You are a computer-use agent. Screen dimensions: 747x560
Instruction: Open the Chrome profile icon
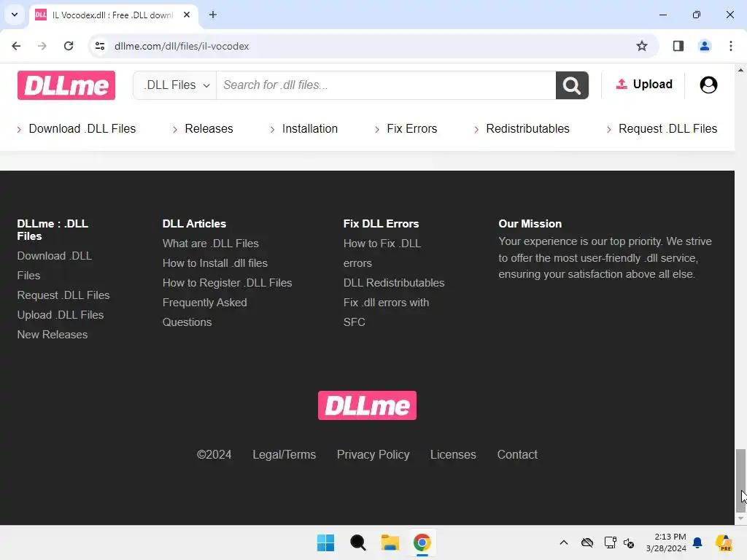704,46
